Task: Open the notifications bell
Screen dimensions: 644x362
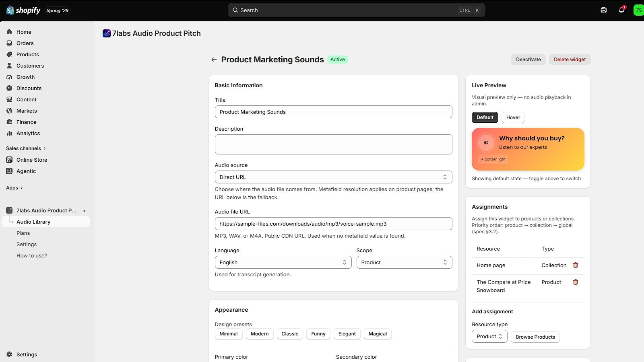Action: [x=621, y=10]
